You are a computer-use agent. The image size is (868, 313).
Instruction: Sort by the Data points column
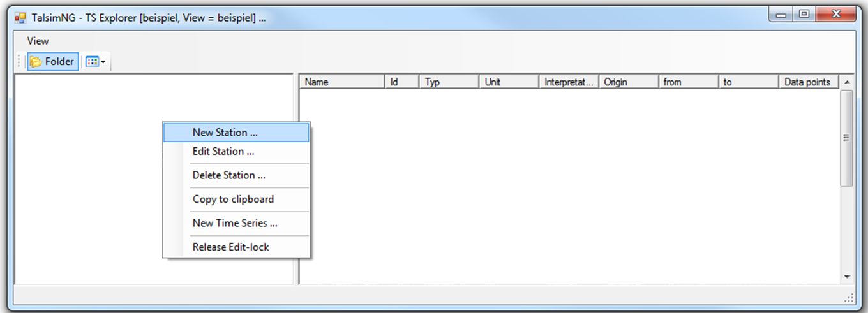point(808,82)
